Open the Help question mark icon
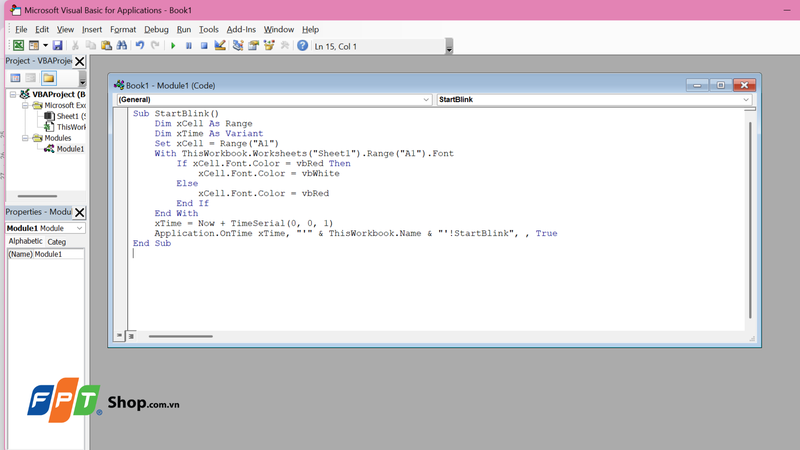This screenshot has width=800, height=450. pyautogui.click(x=303, y=45)
